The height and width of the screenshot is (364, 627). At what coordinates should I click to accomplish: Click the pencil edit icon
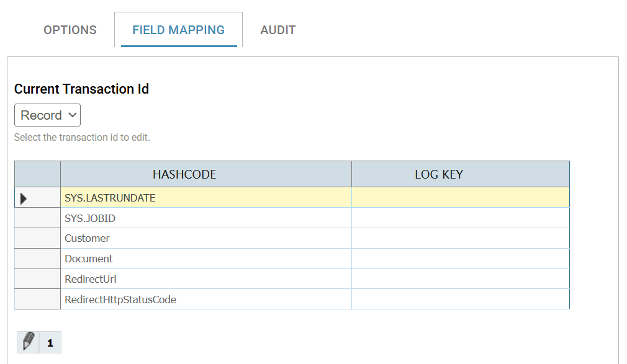[28, 342]
